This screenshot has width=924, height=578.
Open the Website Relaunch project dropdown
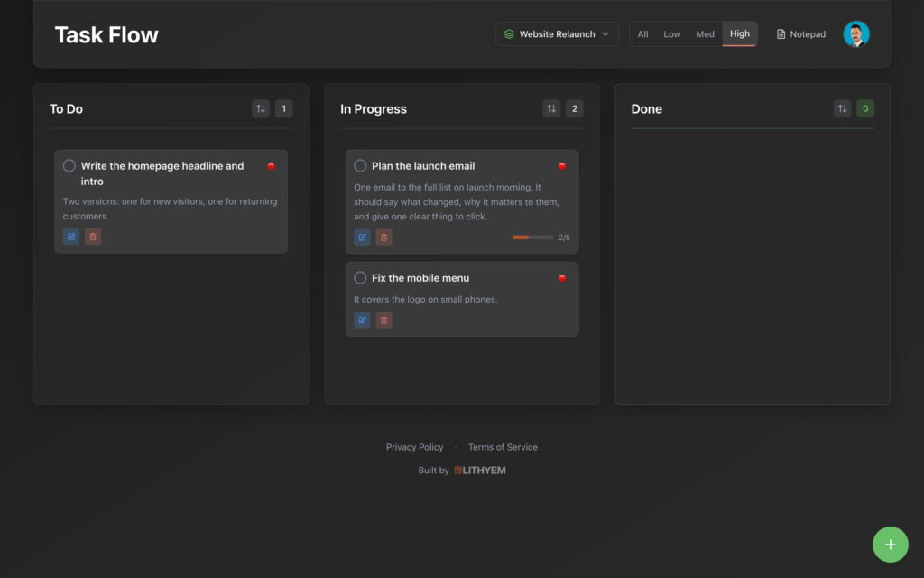(x=557, y=34)
